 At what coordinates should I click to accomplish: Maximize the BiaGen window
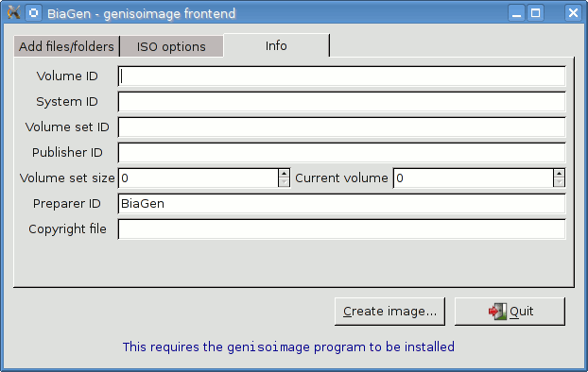(535, 13)
